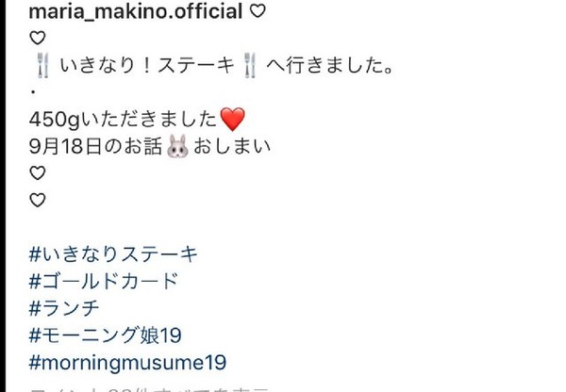Open the #morningmusume19 hashtag
The image size is (566, 392).
click(127, 363)
